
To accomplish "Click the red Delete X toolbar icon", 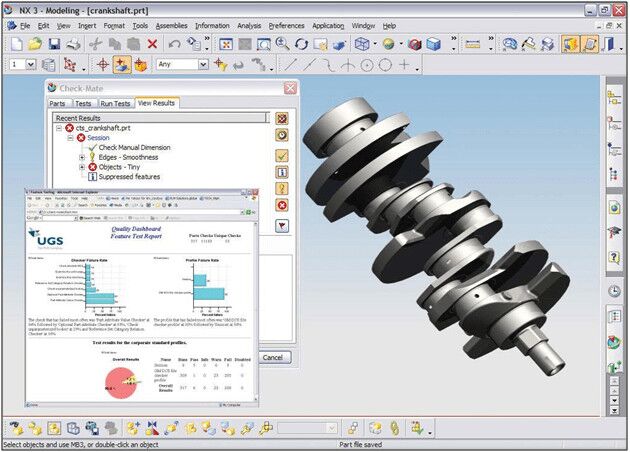I will click(x=152, y=44).
